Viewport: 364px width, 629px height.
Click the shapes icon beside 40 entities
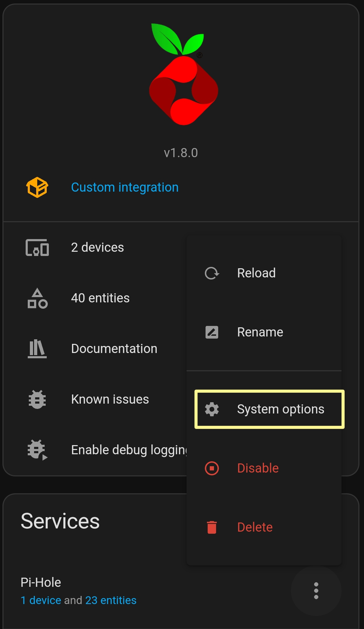coord(37,298)
